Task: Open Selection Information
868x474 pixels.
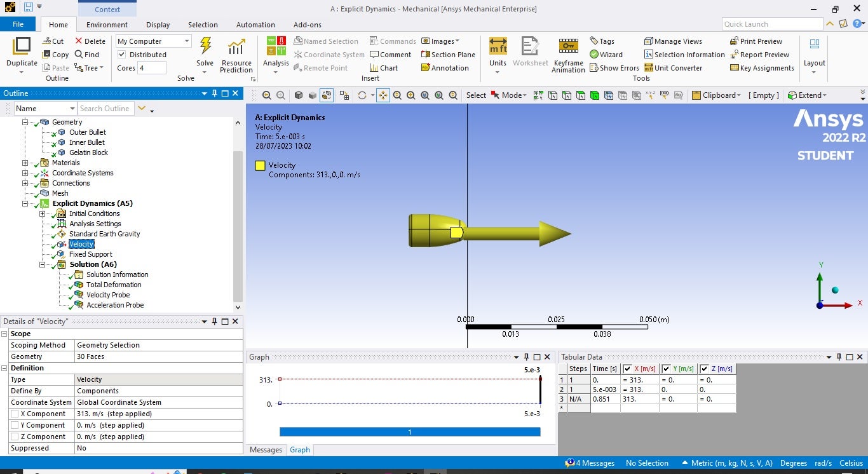Action: pyautogui.click(x=684, y=55)
